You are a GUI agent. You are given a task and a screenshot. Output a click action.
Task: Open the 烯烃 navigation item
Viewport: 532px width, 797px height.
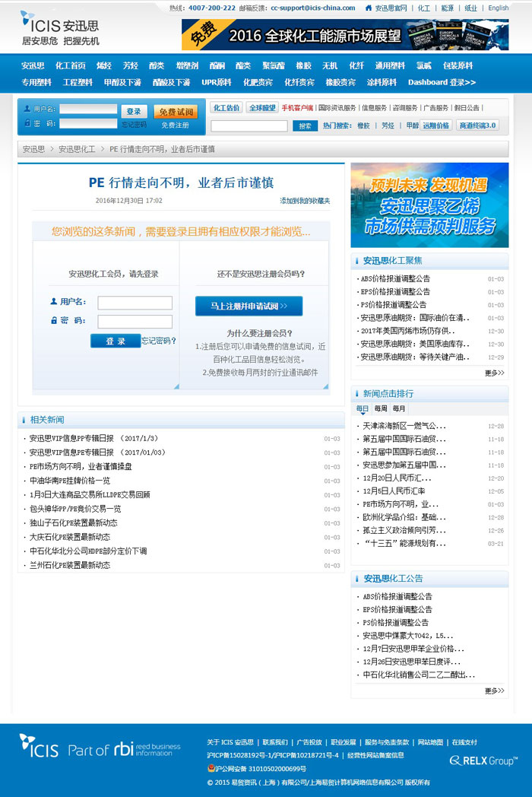click(x=103, y=65)
